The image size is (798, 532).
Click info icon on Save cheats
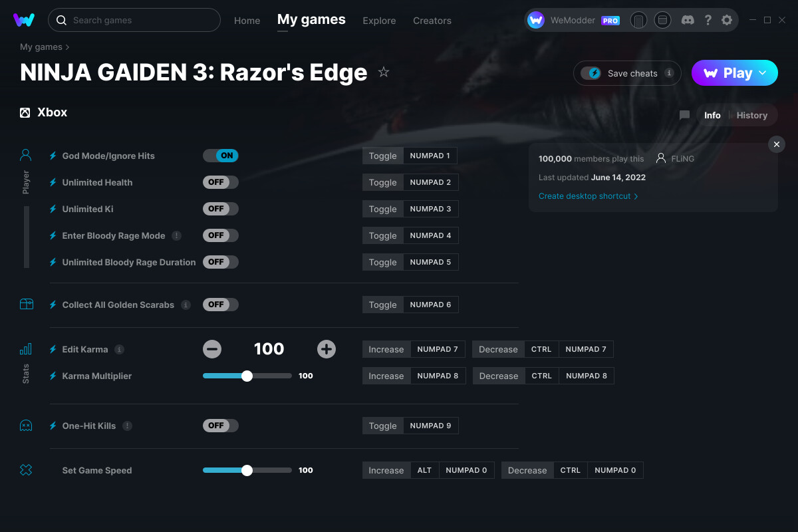pyautogui.click(x=669, y=73)
